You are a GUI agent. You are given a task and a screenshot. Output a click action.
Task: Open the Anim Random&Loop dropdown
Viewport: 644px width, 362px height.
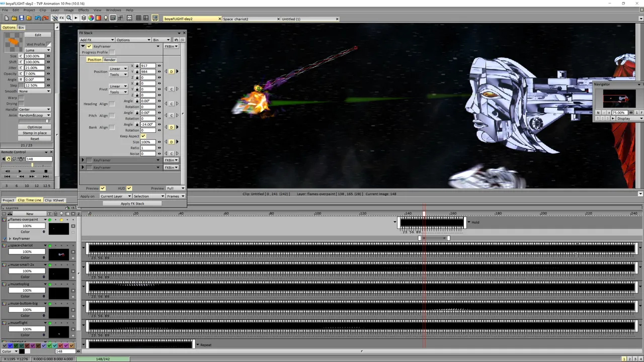35,115
